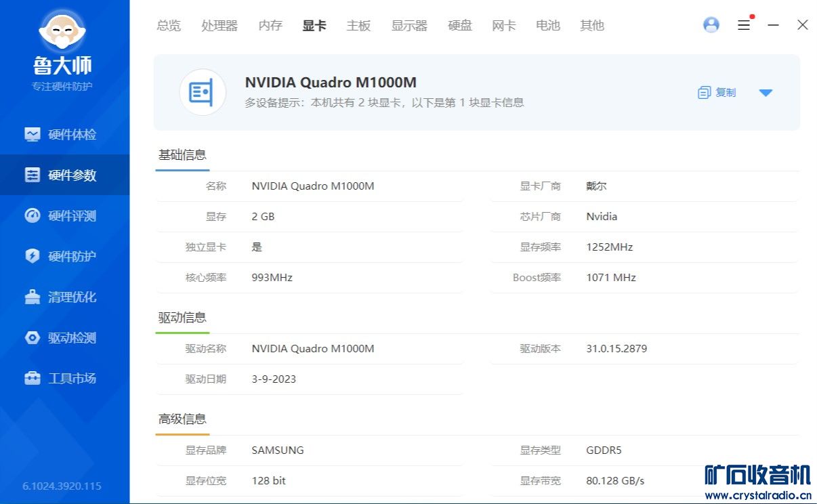This screenshot has height=504, width=817.
Task: Open 硬件评测 benchmark section
Action: (x=64, y=215)
